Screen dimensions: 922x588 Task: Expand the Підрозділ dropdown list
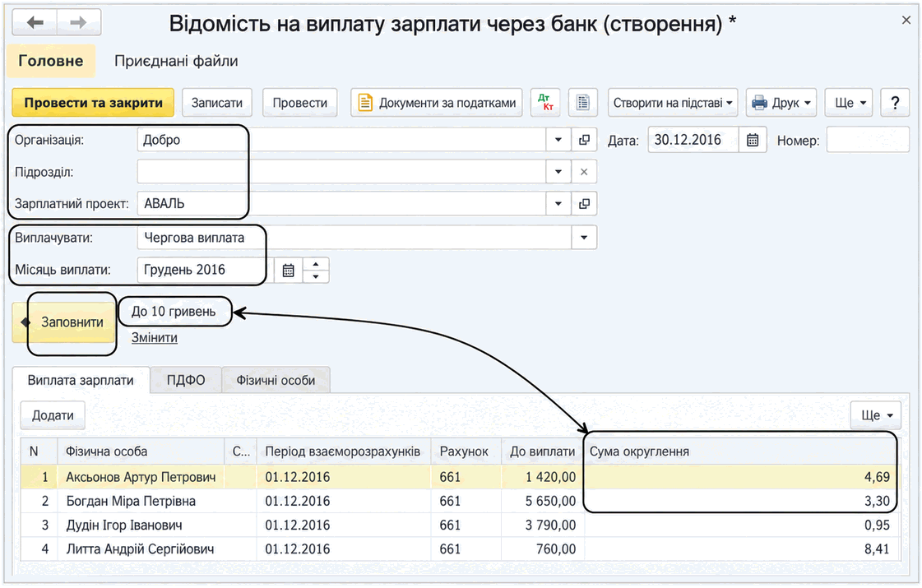(558, 172)
